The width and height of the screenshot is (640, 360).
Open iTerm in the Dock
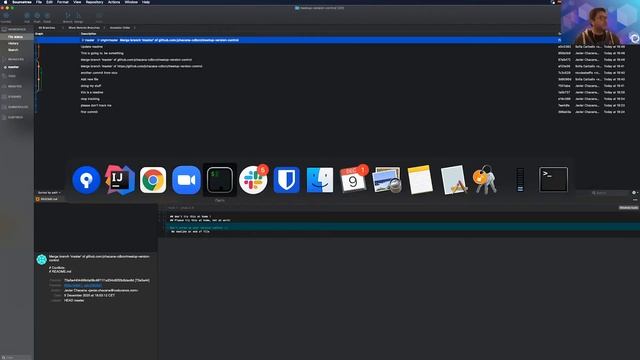point(220,180)
